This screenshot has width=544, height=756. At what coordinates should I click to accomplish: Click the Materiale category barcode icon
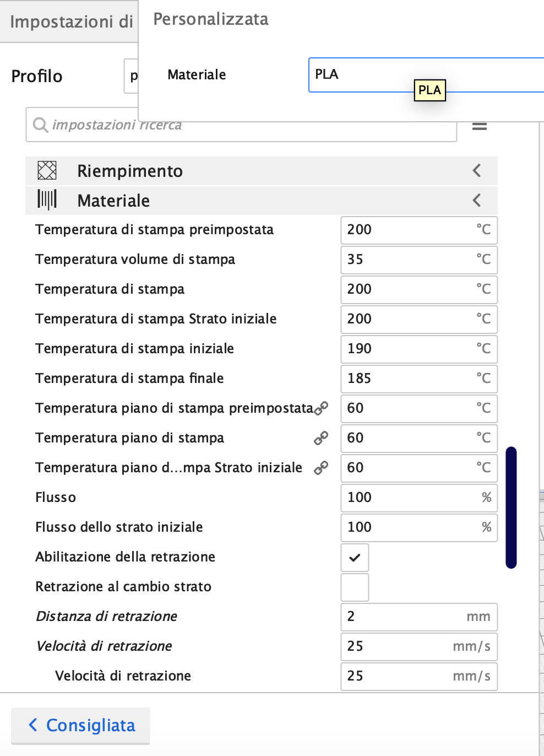click(47, 200)
